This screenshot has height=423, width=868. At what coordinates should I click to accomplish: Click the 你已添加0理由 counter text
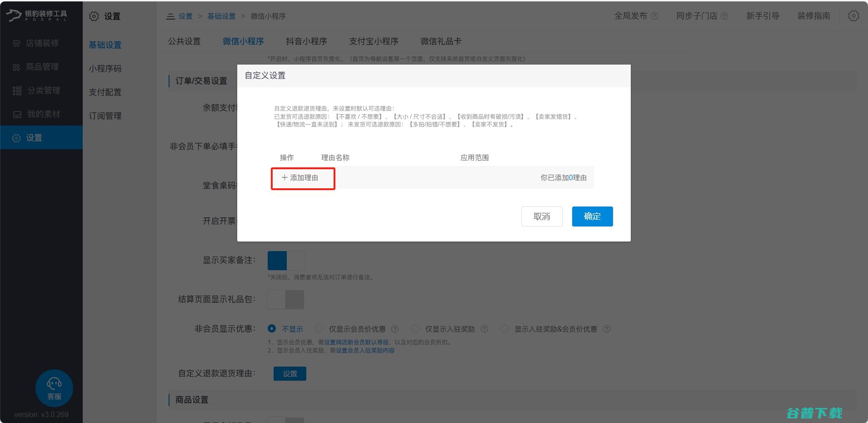coord(564,178)
